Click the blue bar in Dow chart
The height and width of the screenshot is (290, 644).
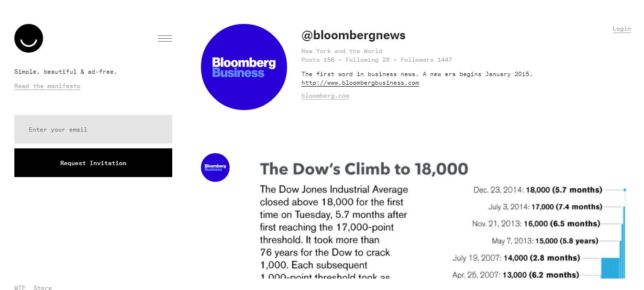click(610, 268)
